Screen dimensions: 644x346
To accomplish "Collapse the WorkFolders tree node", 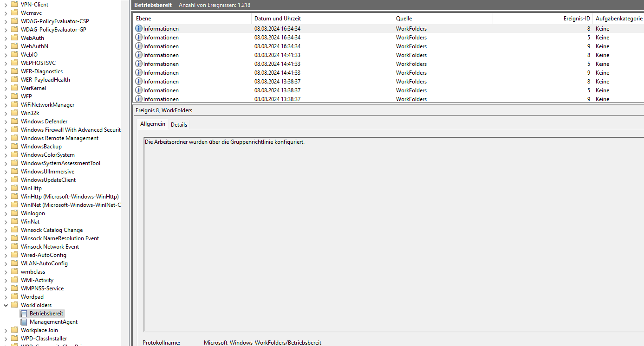I will coord(6,305).
